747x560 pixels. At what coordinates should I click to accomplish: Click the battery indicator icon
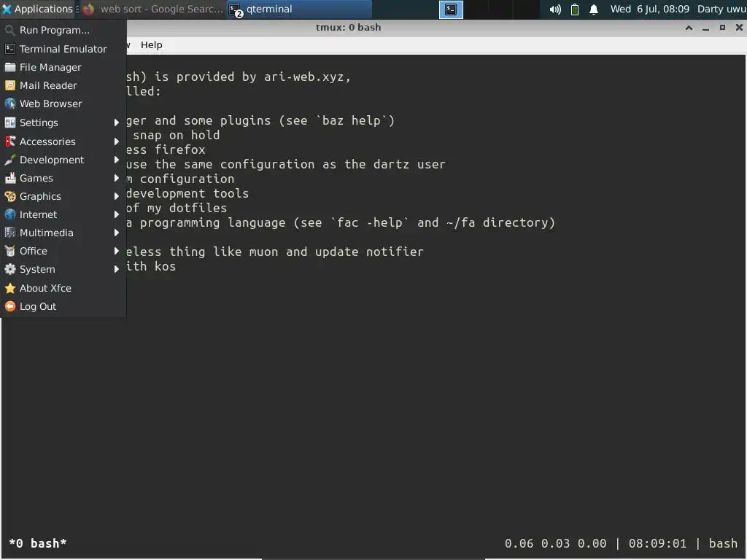point(575,9)
